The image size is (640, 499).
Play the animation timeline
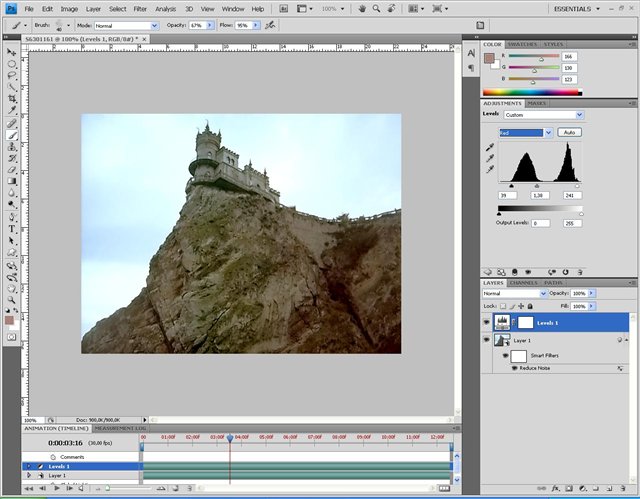point(57,488)
